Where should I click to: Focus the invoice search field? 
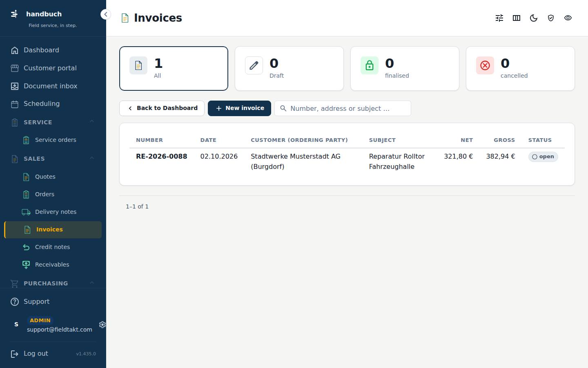click(x=343, y=108)
